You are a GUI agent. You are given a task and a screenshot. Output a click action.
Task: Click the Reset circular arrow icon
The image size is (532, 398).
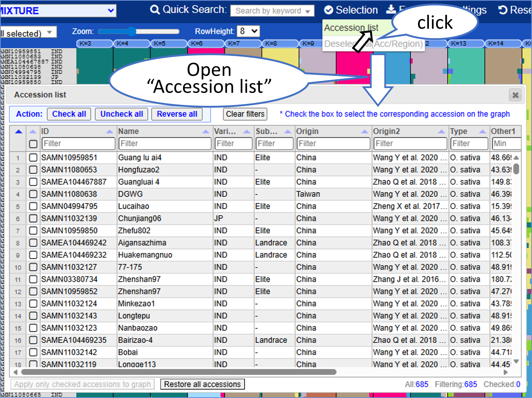pyautogui.click(x=503, y=10)
